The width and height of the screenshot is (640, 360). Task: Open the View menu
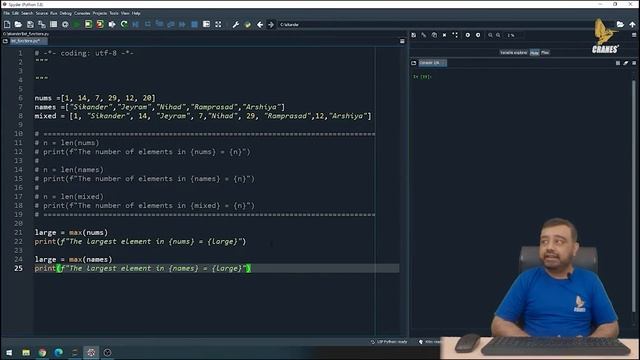(x=125, y=13)
